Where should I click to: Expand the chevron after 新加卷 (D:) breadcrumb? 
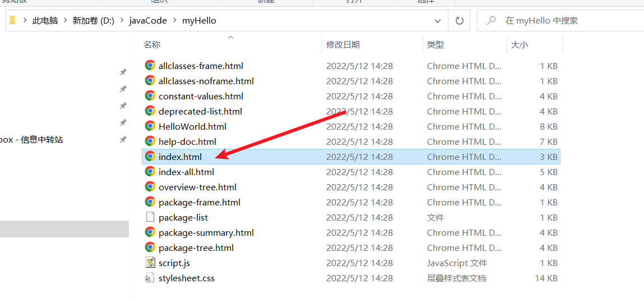coord(122,20)
